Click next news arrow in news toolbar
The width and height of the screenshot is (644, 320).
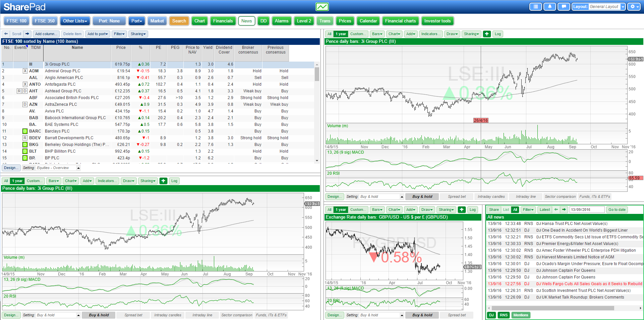coord(564,210)
